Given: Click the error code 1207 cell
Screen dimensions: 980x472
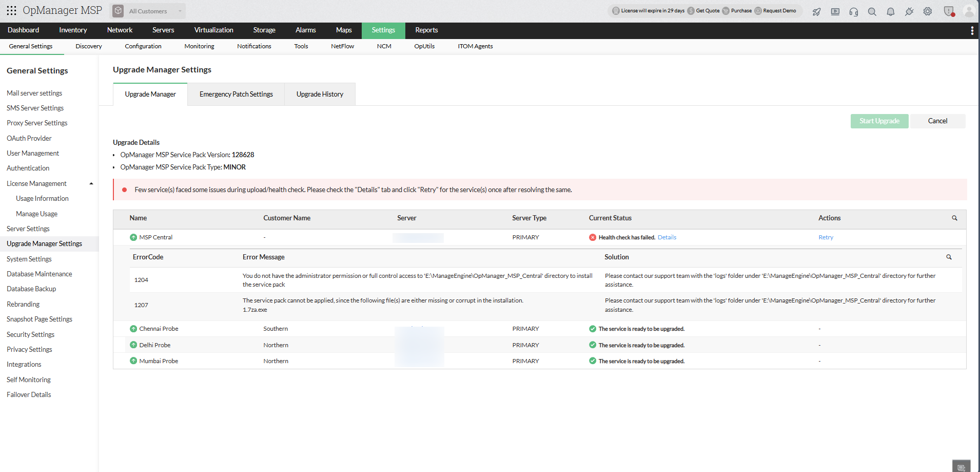Looking at the screenshot, I should pos(141,305).
